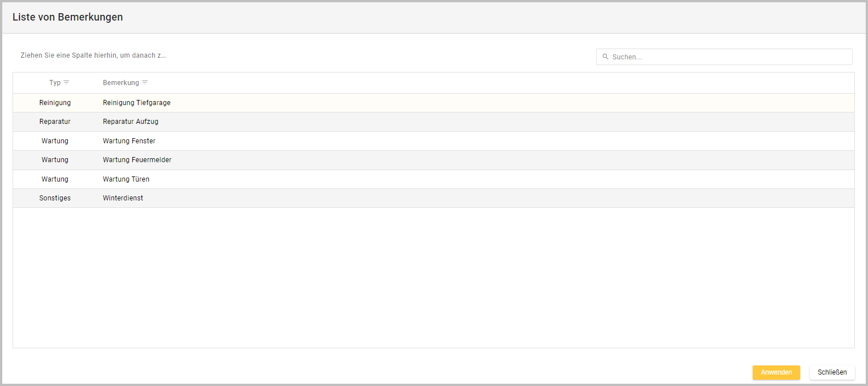Click the Reparatur type cell

click(55, 122)
